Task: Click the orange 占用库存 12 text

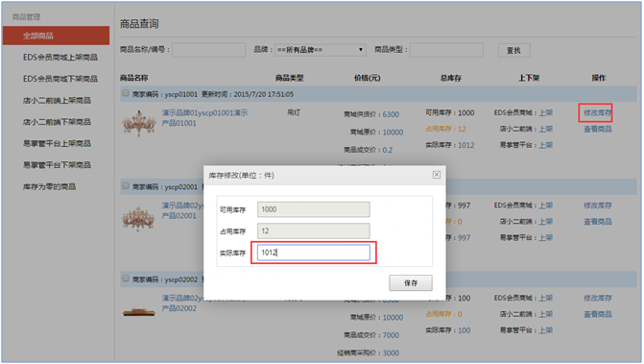Action: click(445, 129)
